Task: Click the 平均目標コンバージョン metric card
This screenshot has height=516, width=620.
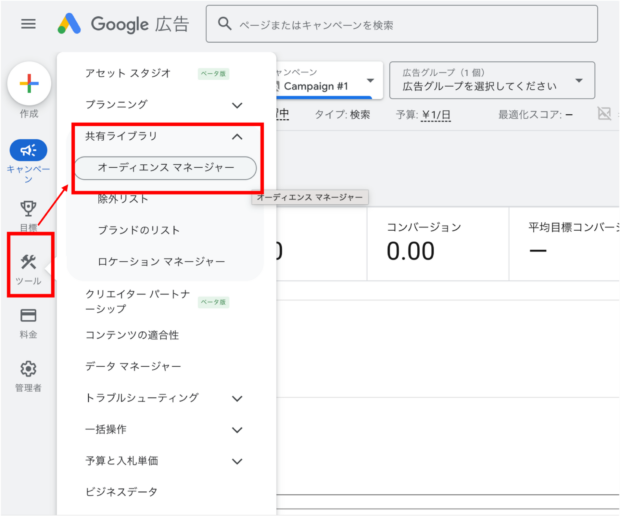Action: (565, 244)
